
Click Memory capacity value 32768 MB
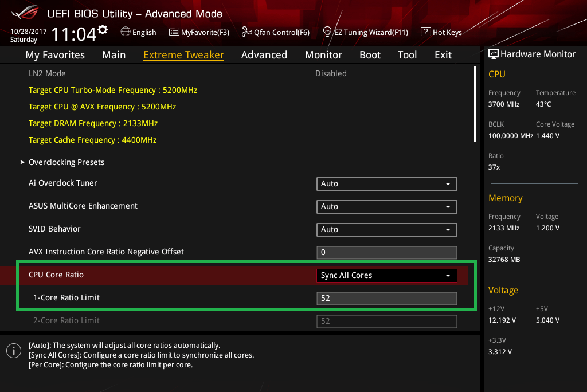click(x=504, y=259)
